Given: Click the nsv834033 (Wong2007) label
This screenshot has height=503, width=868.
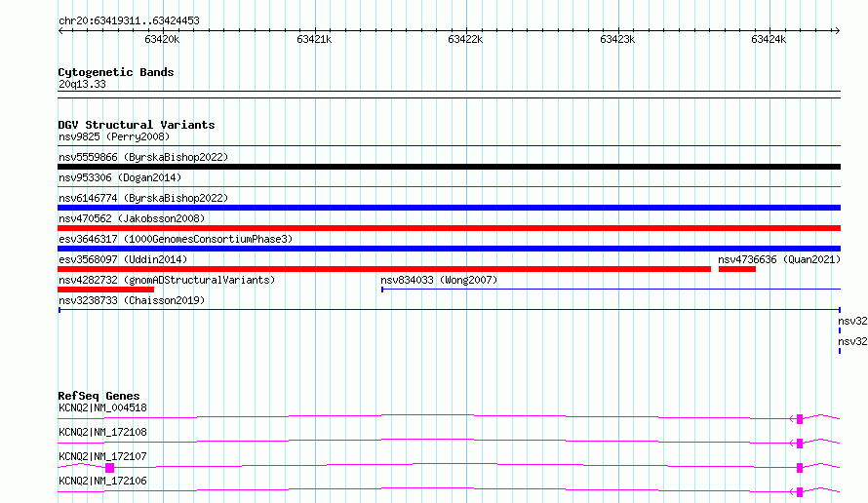Looking at the screenshot, I should pyautogui.click(x=439, y=280).
